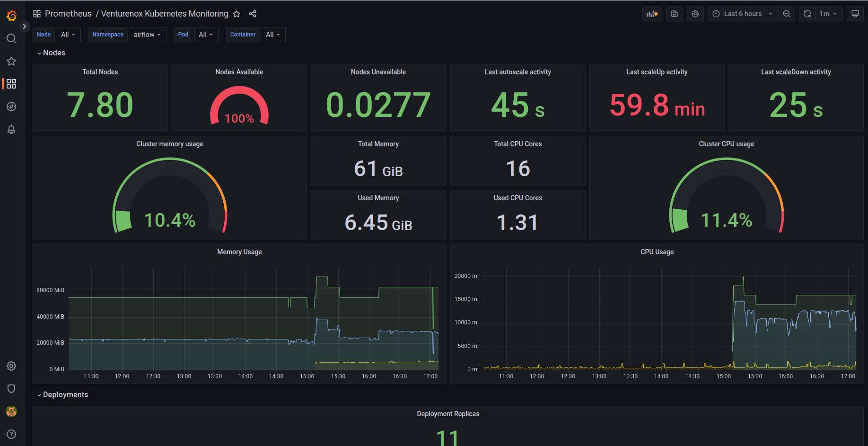Open Deployment Replicas panel title menu
Viewport: 868px width, 446px height.
tap(448, 414)
